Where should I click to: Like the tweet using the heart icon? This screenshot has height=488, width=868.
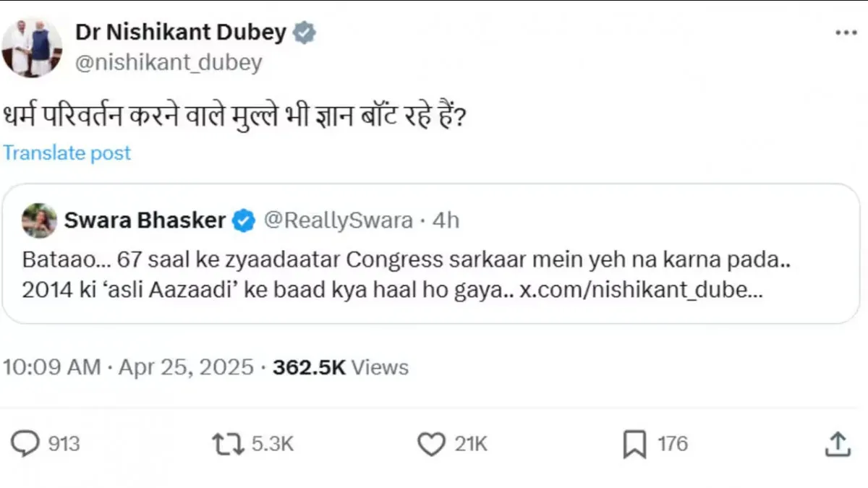point(431,443)
